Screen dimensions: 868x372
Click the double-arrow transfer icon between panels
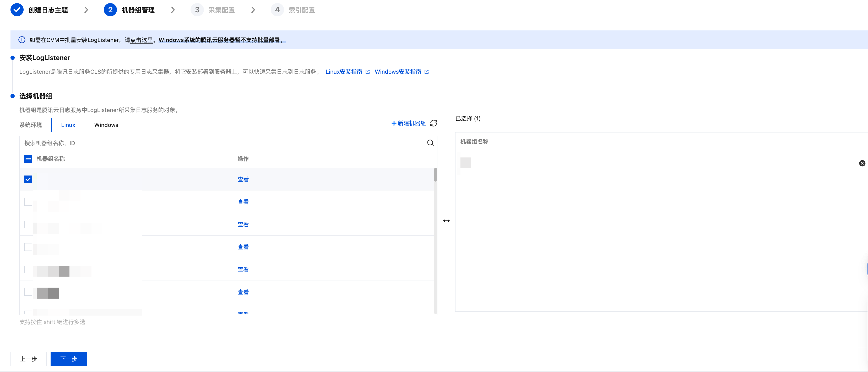(446, 221)
